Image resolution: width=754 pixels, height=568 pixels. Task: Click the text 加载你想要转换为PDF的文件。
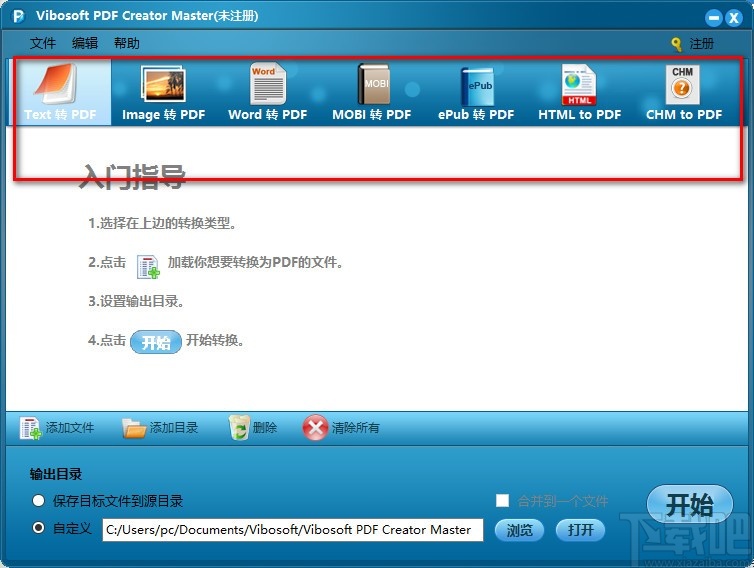pos(255,263)
